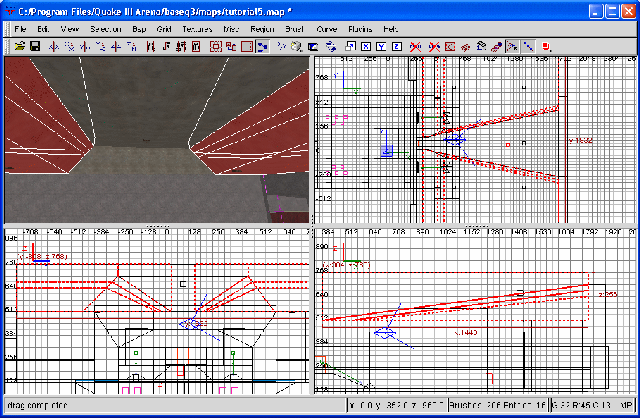Open the Region menu

[x=262, y=29]
